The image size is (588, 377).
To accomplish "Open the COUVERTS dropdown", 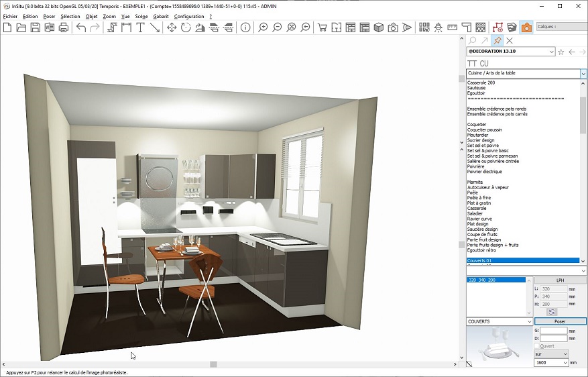I will coord(529,322).
